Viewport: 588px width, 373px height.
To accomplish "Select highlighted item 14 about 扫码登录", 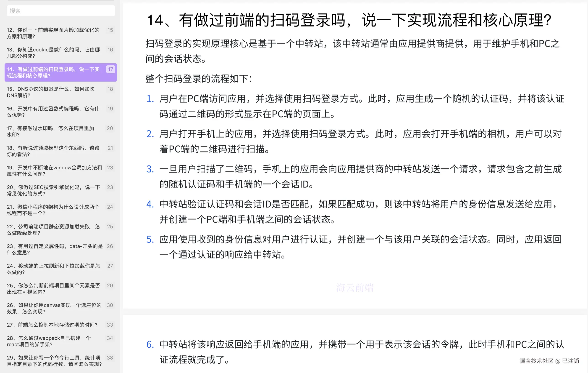I will (53, 72).
